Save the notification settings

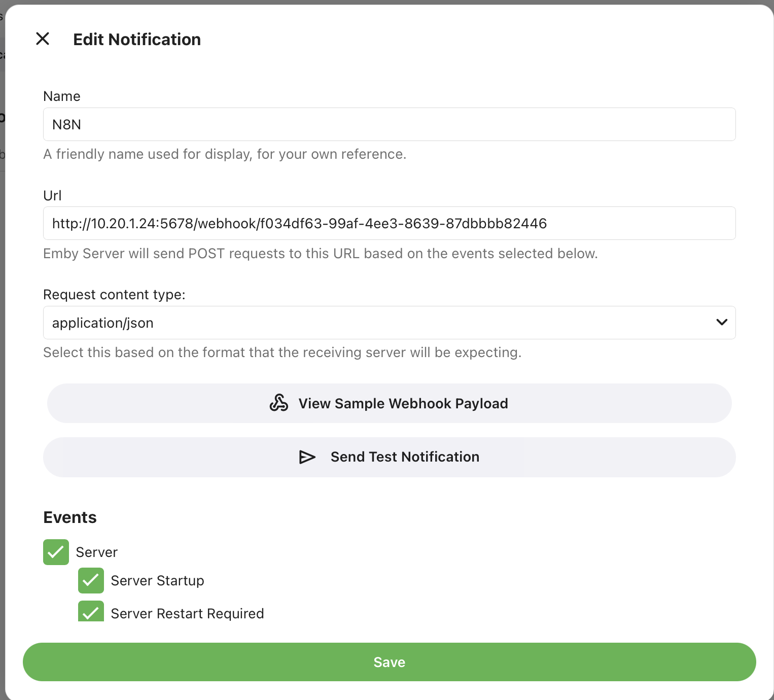pos(389,662)
